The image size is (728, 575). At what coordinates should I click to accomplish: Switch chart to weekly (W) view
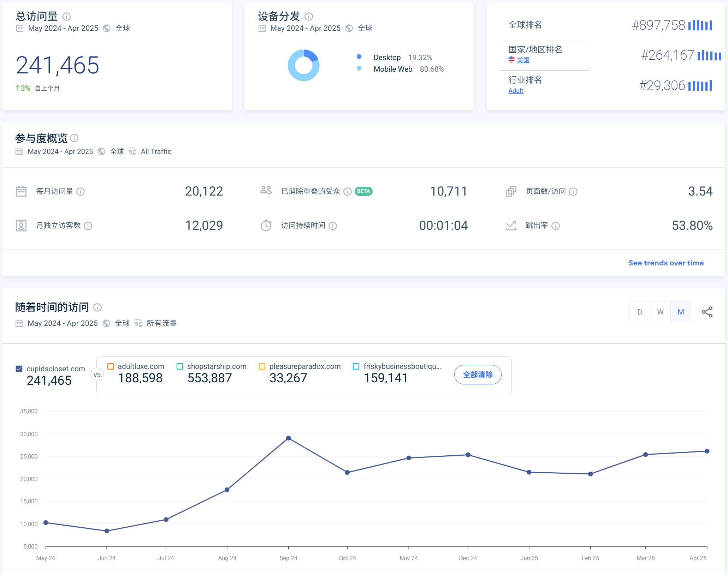tap(660, 312)
